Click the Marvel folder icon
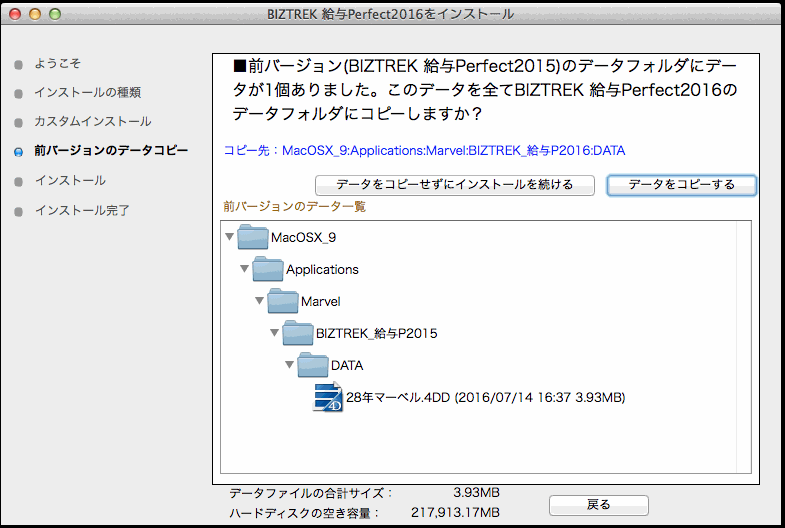Image resolution: width=785 pixels, height=528 pixels. coord(283,301)
